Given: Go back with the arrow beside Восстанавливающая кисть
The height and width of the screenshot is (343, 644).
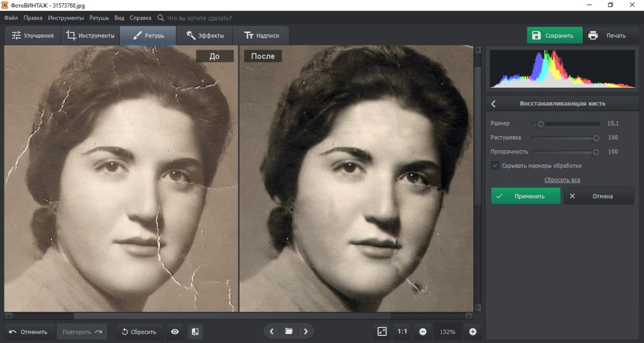Looking at the screenshot, I should pyautogui.click(x=493, y=104).
